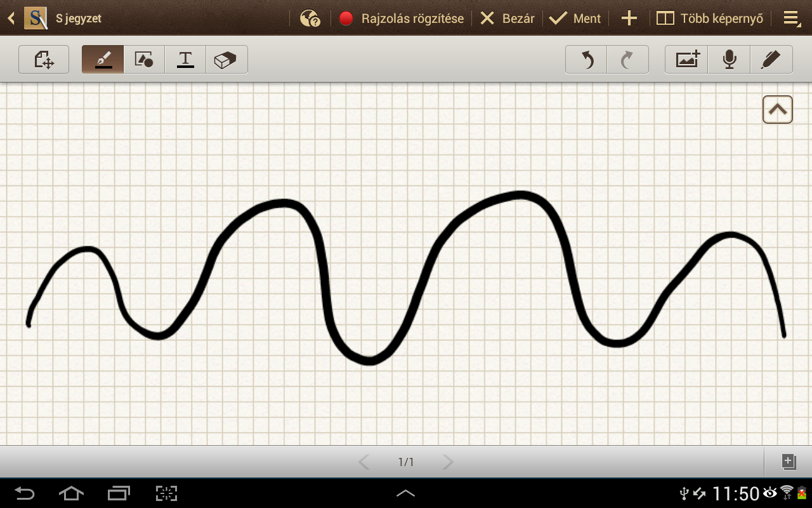The image size is (812, 508).
Task: Select the text input tool
Action: [x=185, y=60]
